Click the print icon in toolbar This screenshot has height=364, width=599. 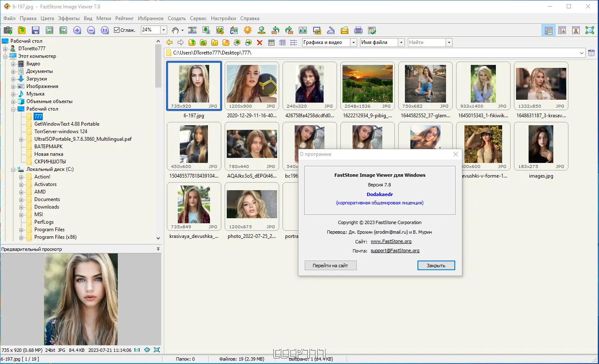358,30
